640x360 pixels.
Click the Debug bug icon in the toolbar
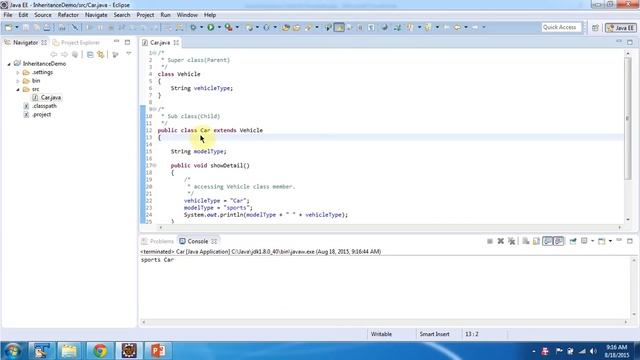193,27
